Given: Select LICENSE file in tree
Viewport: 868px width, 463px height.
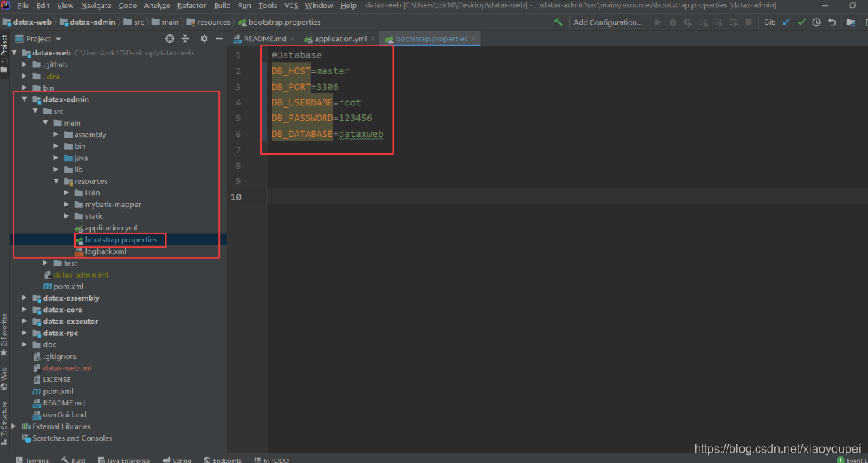Looking at the screenshot, I should [x=57, y=379].
